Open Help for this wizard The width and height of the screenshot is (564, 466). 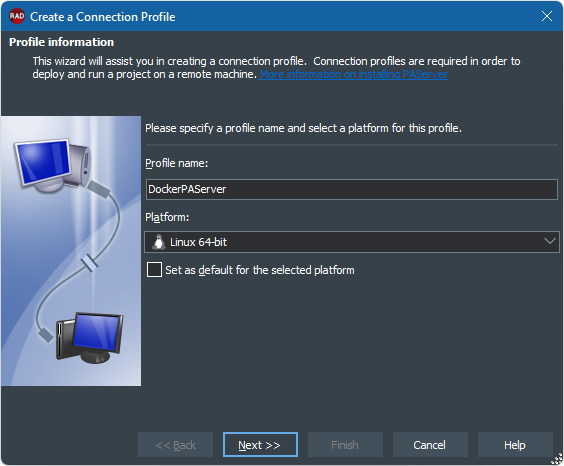point(515,445)
